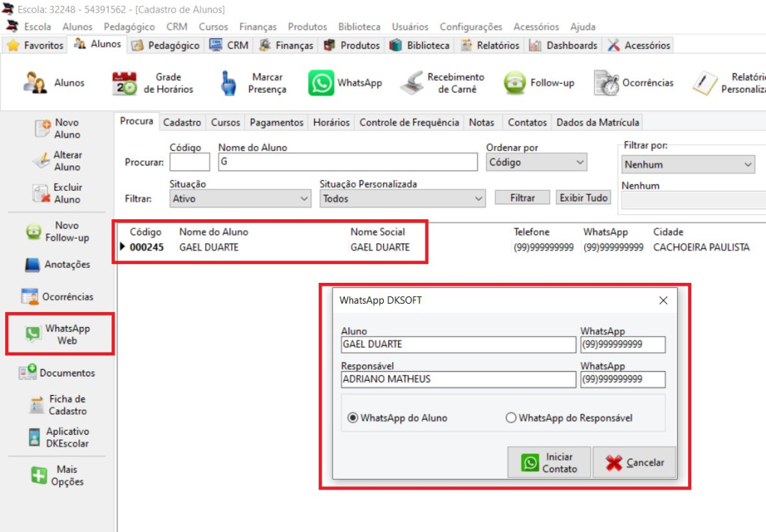Image resolution: width=766 pixels, height=532 pixels.
Task: Click Novo Aluno in sidebar
Action: click(x=58, y=129)
